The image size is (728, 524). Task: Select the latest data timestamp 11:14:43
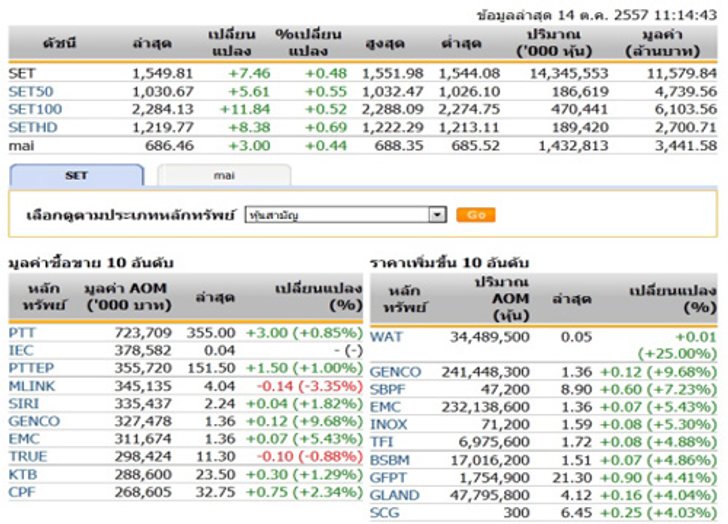point(685,15)
